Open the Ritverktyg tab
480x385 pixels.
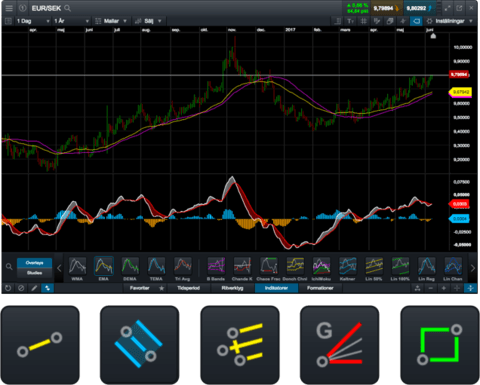point(232,288)
